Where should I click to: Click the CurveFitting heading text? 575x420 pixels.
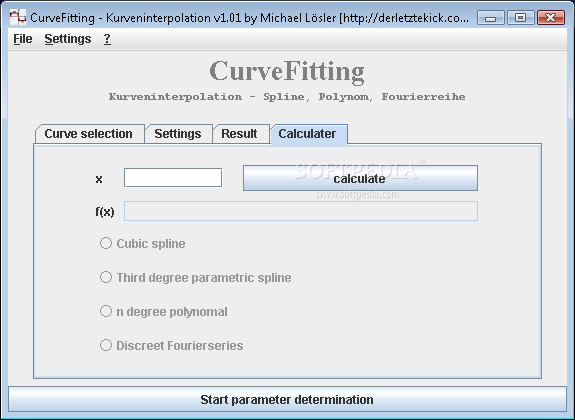click(287, 71)
